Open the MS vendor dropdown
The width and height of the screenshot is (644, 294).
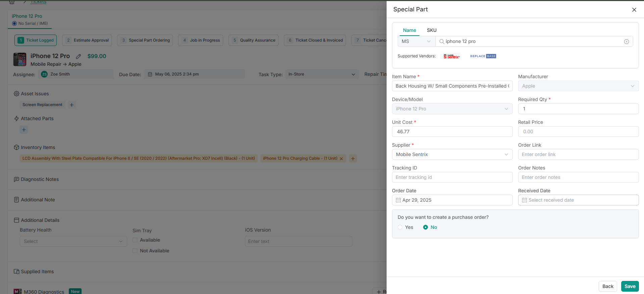416,42
